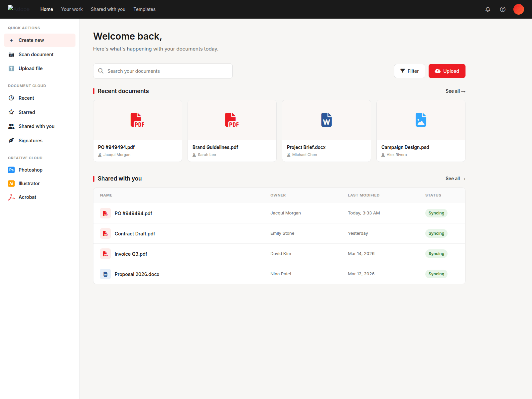Viewport: 532px width, 399px height.
Task: Click the camera icon for Scan document
Action: tap(11, 55)
